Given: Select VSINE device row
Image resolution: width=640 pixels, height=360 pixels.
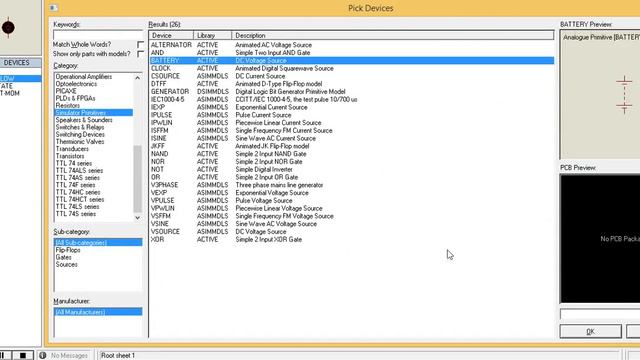Looking at the screenshot, I should coord(352,224).
